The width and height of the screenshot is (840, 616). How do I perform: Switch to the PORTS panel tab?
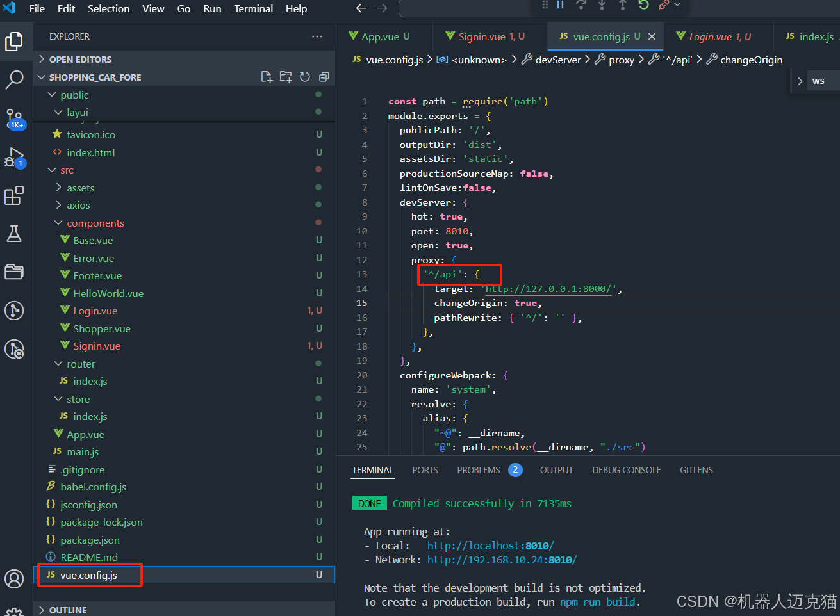point(425,470)
